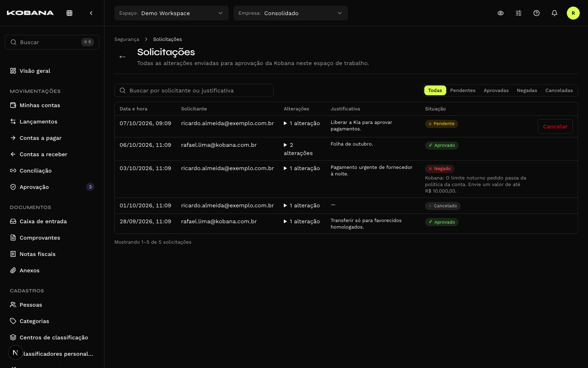Click the Cancelar button for the pending request
Screen dimensions: 588x368
pos(555,126)
